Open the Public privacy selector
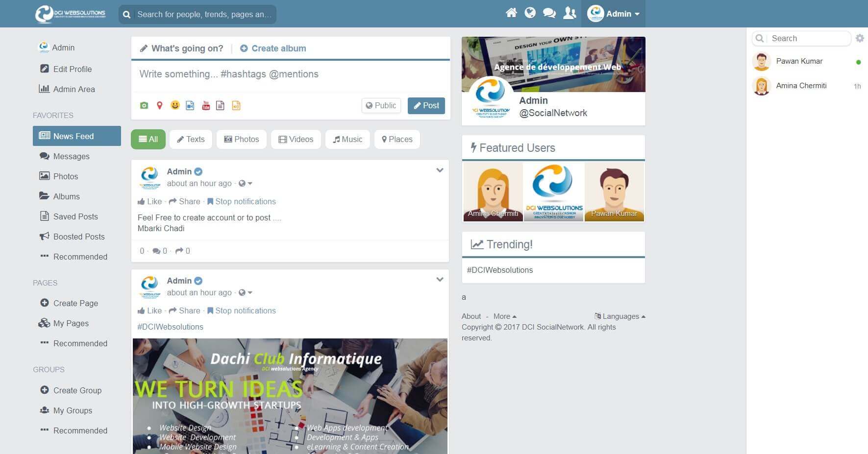This screenshot has width=868, height=454. pos(381,105)
